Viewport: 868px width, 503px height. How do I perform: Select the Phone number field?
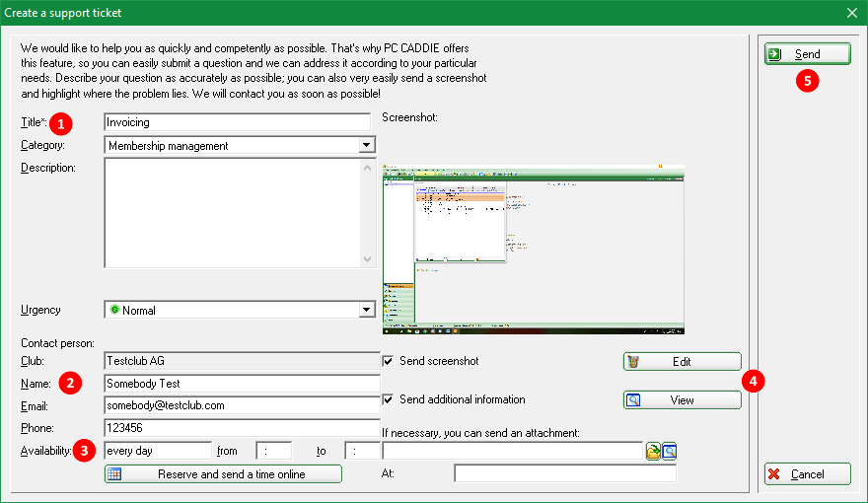(242, 428)
